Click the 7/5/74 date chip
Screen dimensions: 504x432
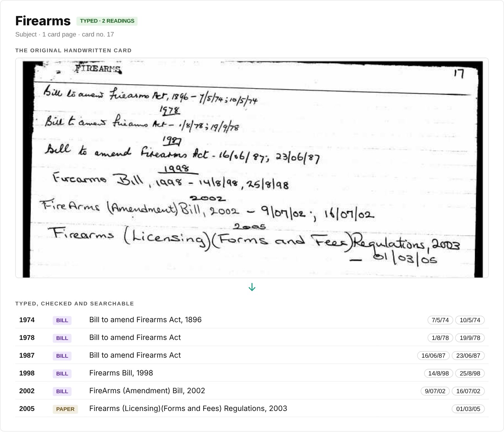pos(440,320)
